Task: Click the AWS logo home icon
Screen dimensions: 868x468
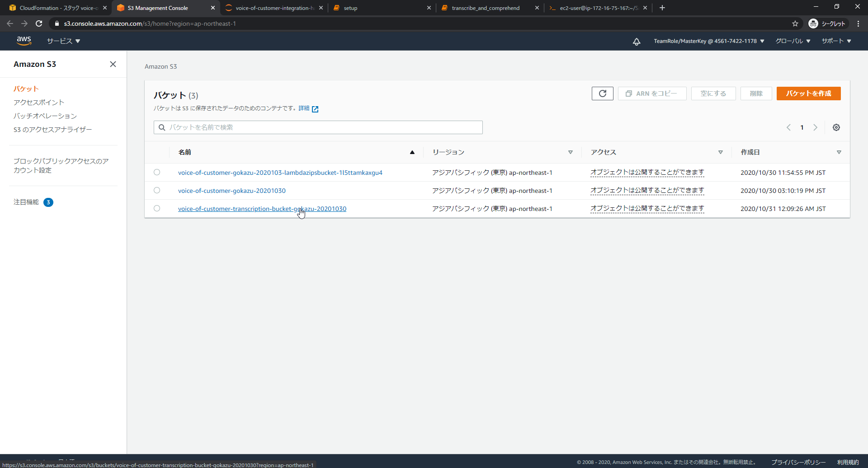Action: coord(24,41)
